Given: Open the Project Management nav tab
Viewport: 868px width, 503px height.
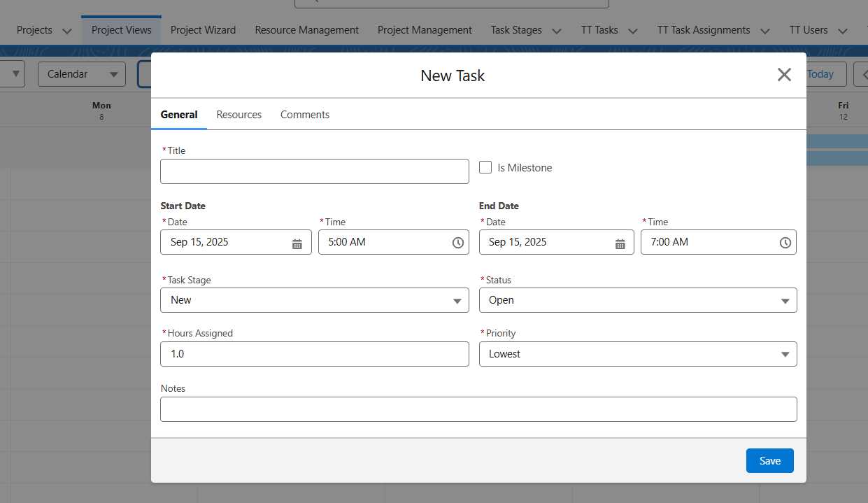Looking at the screenshot, I should pos(425,30).
